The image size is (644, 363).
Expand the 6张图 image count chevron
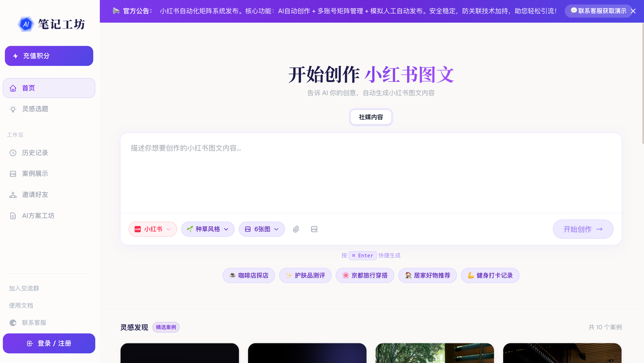click(x=276, y=229)
